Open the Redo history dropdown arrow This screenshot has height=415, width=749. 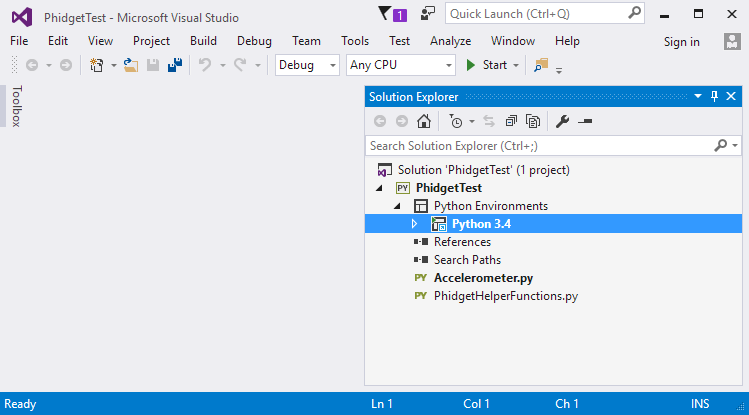(257, 65)
